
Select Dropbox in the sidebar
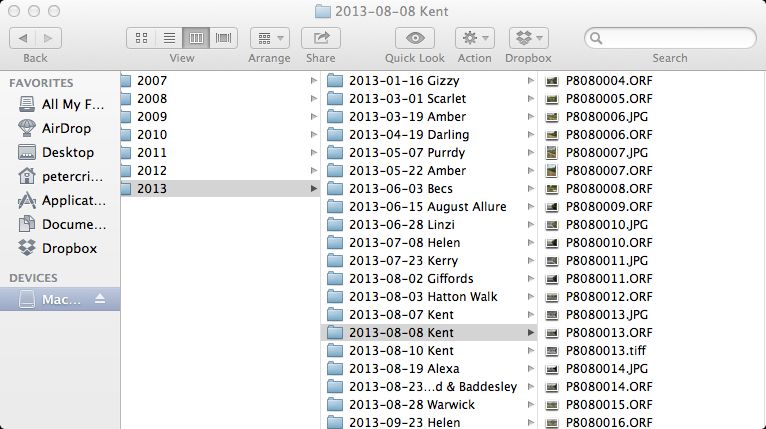click(x=68, y=248)
